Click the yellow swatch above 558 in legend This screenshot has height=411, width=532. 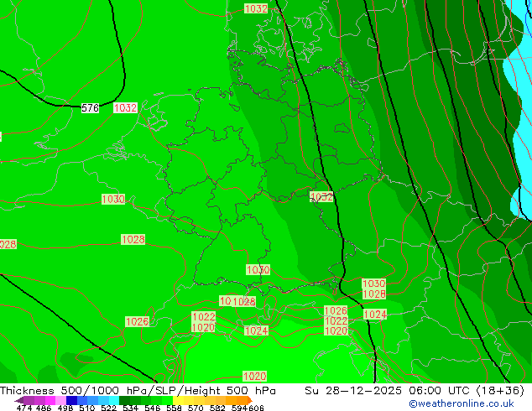pyautogui.click(x=178, y=400)
